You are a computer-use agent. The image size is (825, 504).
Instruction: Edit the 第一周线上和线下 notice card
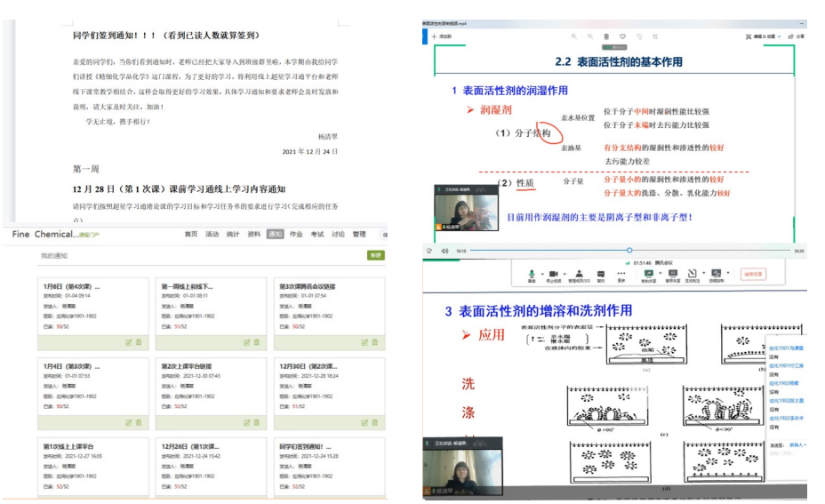click(x=246, y=342)
